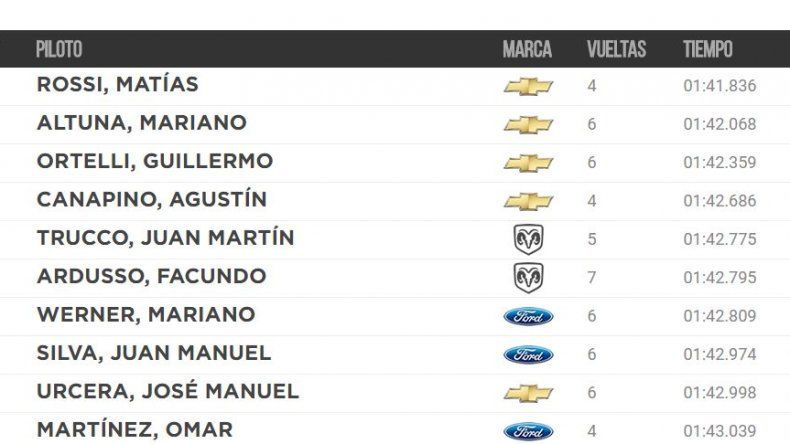Click Rossi's time 01:41.836

click(x=720, y=86)
